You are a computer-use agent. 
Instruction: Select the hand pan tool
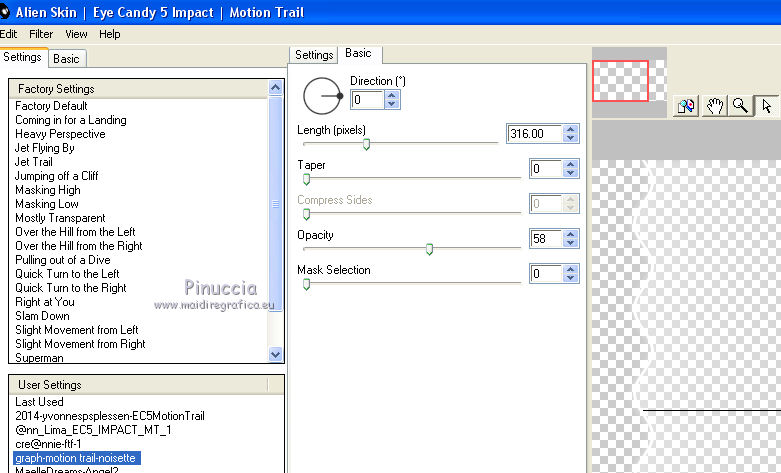(x=714, y=106)
